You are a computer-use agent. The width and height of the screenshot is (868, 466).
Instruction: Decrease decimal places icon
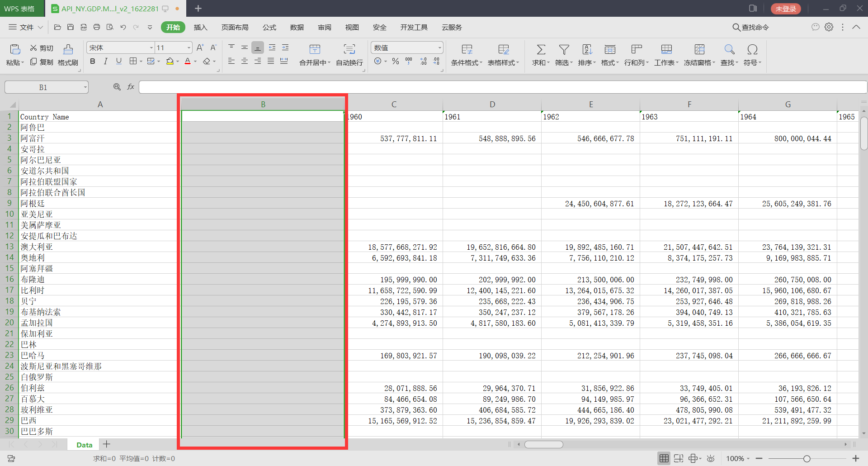click(436, 61)
